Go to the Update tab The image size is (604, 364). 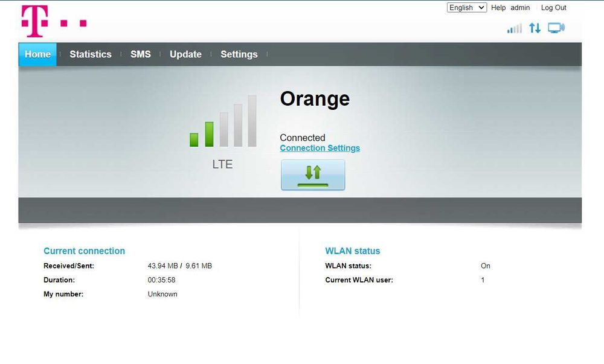(x=185, y=54)
